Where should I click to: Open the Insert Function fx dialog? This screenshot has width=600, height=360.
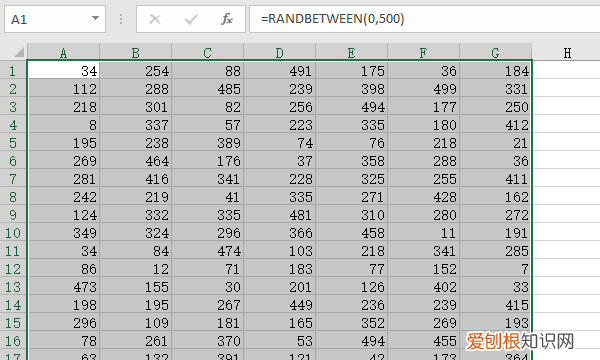(227, 19)
